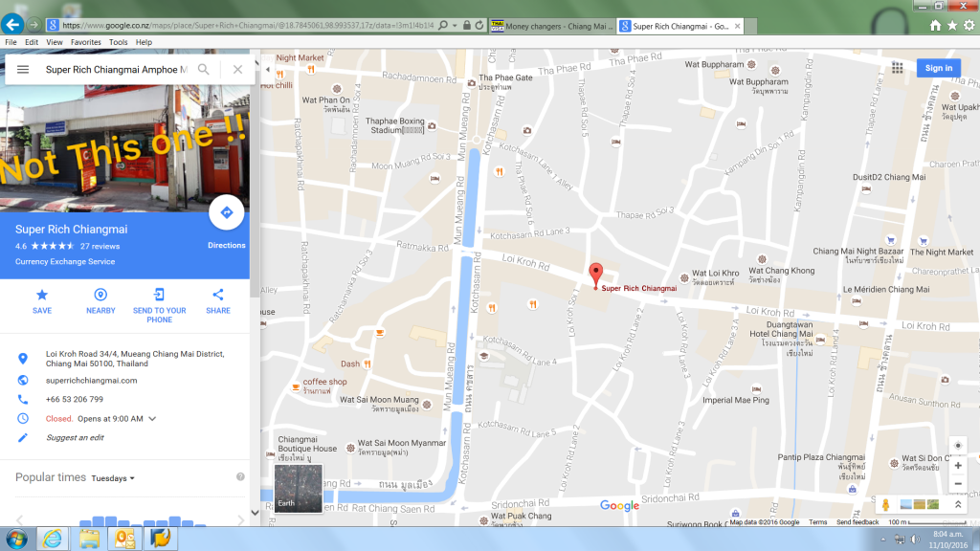This screenshot has width=980, height=551.
Task: Open the File menu
Action: (x=11, y=42)
